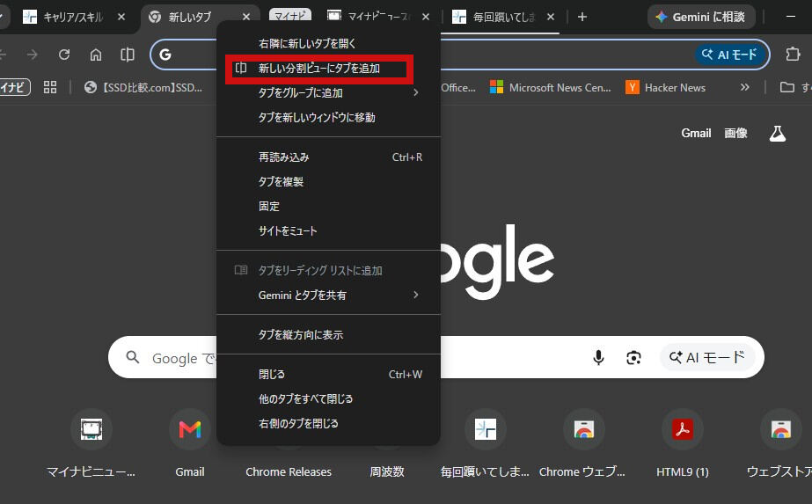Select 新しい分割ビューにタブを追加
This screenshot has width=812, height=504.
328,69
